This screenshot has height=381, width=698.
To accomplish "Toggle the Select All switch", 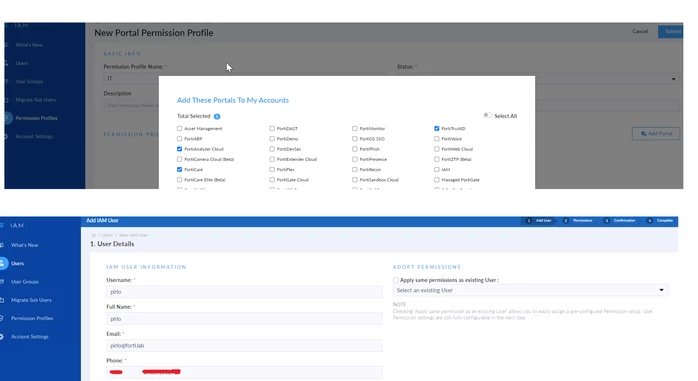I will (x=487, y=115).
